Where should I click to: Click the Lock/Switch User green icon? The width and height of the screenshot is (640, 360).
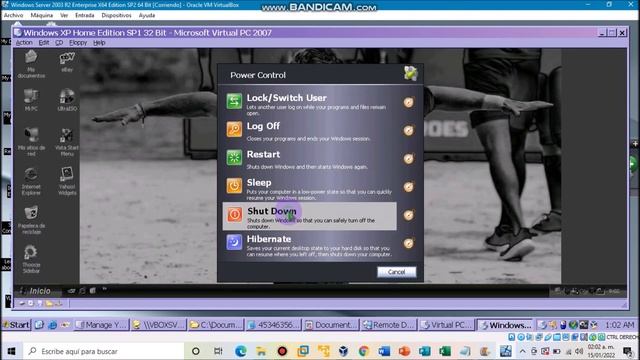pos(234,101)
